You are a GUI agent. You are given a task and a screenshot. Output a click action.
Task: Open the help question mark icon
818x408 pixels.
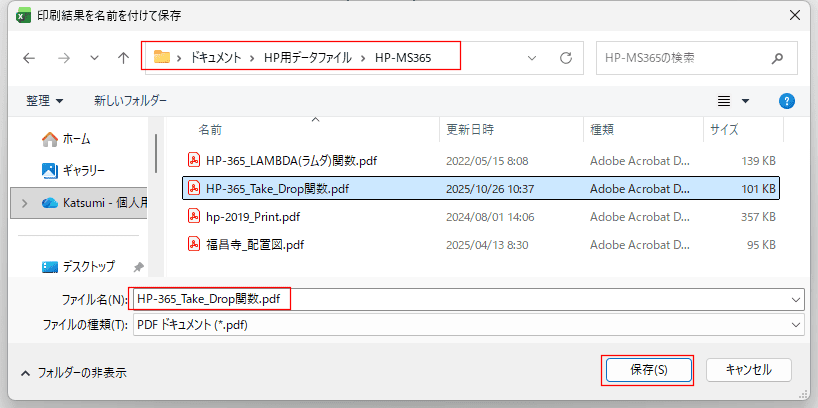click(x=787, y=101)
